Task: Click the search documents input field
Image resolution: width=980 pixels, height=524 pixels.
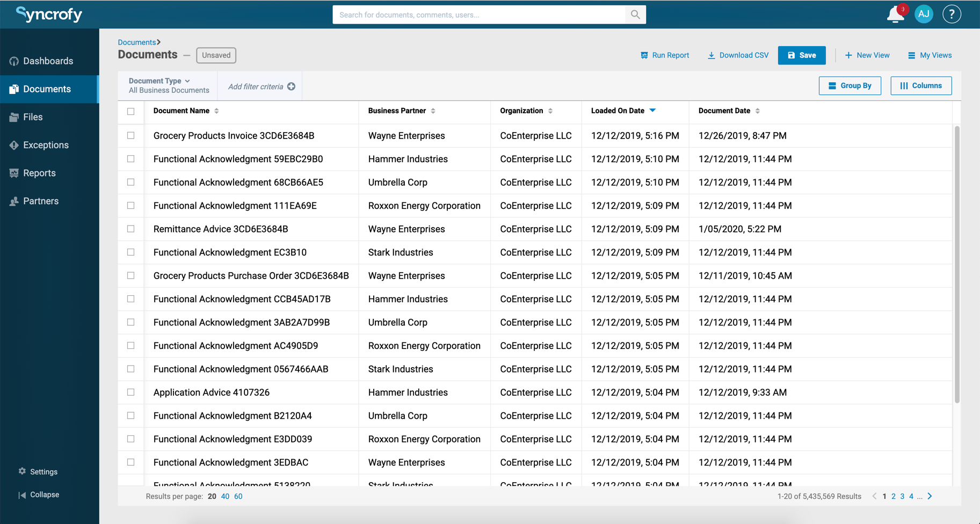Action: pyautogui.click(x=478, y=14)
